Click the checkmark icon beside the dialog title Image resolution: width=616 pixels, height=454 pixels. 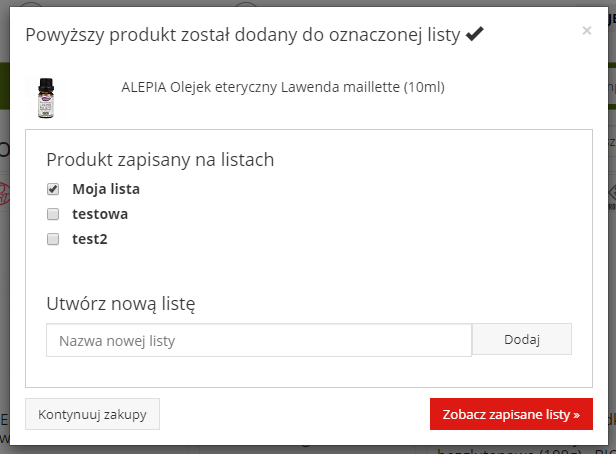pos(475,34)
